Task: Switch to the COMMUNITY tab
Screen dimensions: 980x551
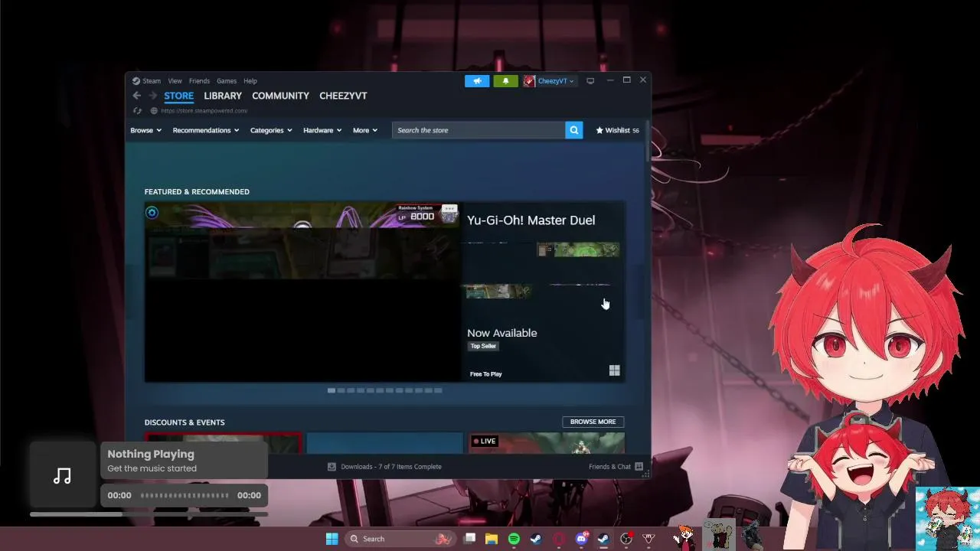Action: point(280,96)
